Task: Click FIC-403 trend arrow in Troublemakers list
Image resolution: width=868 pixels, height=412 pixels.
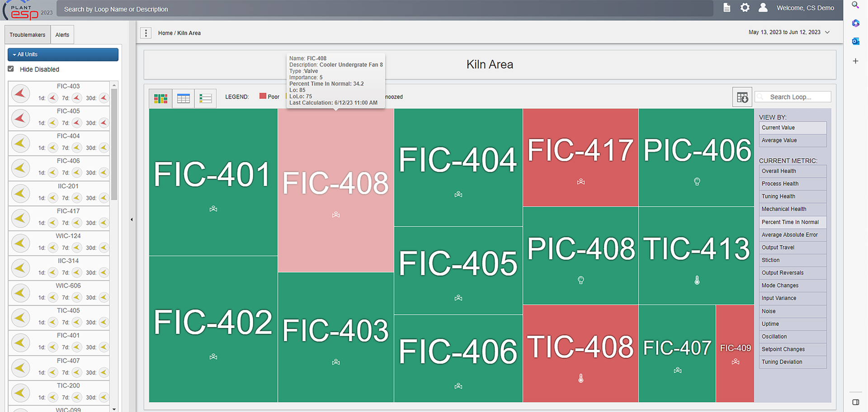Action: click(20, 94)
